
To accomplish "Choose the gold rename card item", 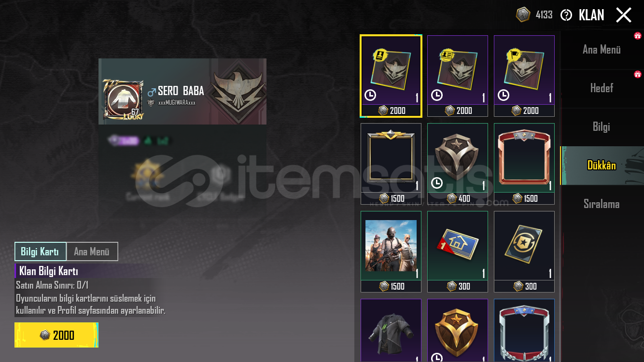I will [524, 251].
